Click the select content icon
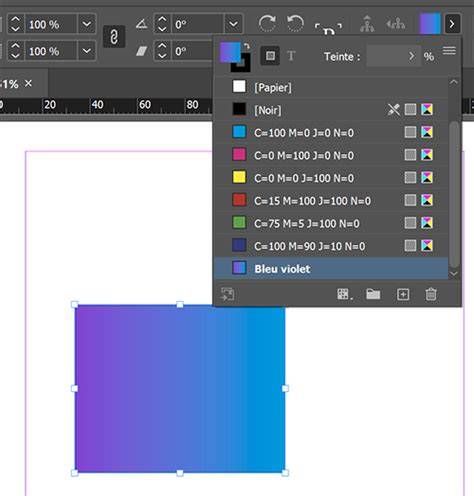Viewport: 474px width, 496px height. [x=396, y=24]
